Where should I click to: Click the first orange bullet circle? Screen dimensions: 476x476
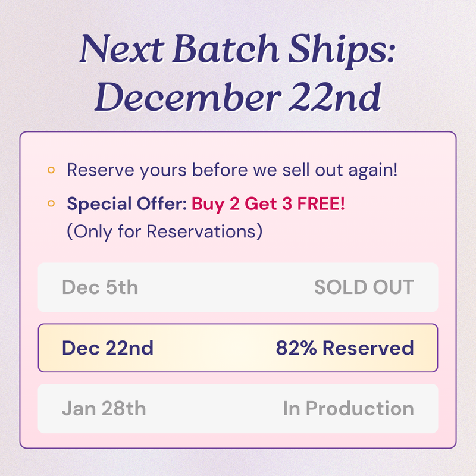pyautogui.click(x=51, y=171)
